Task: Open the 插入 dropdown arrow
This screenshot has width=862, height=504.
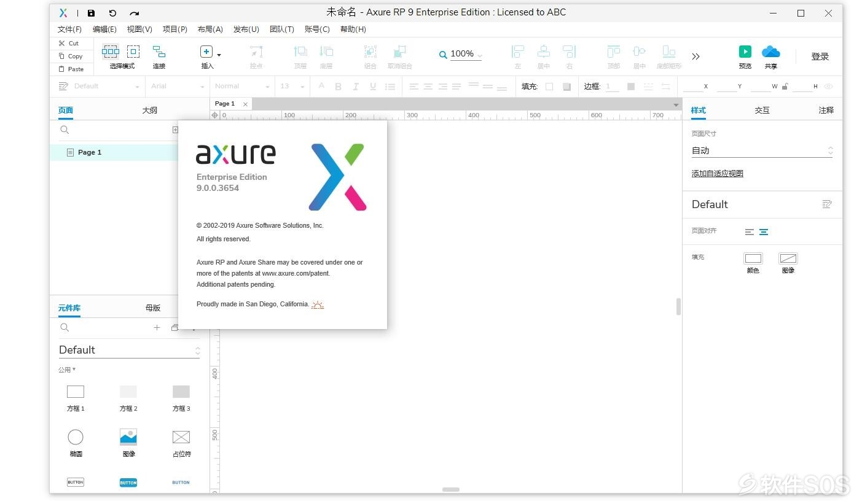Action: coord(219,55)
